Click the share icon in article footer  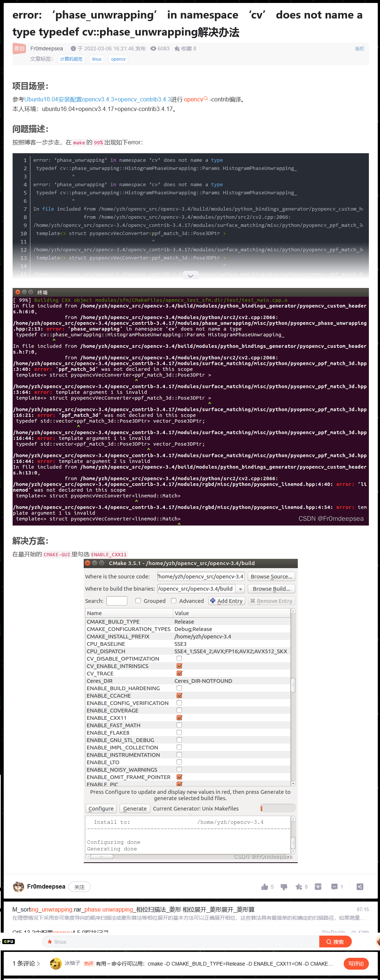360,887
